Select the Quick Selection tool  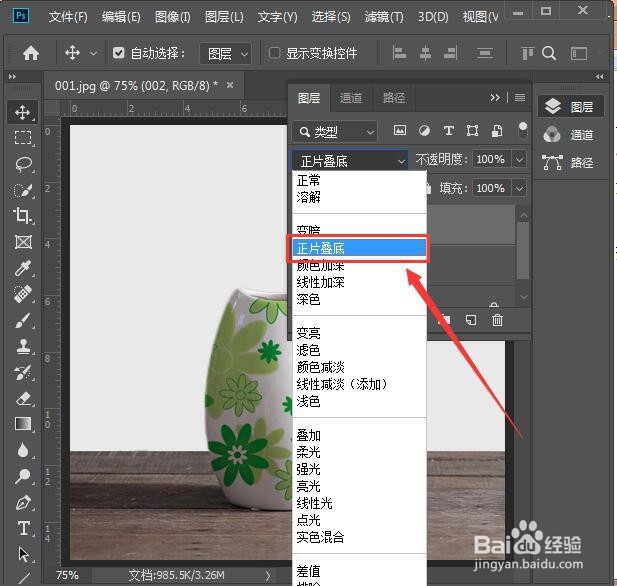[x=23, y=190]
